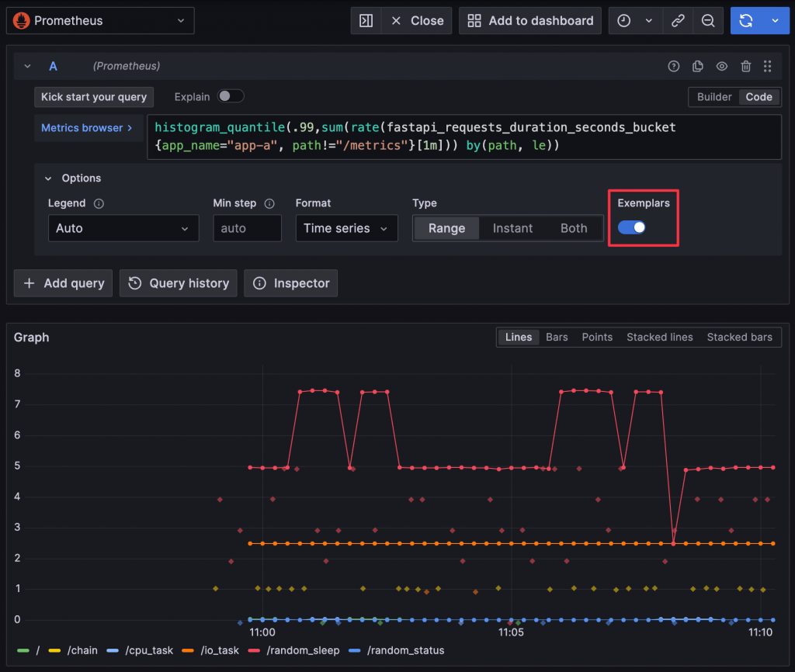Open the Inspector
795x672 pixels.
pyautogui.click(x=290, y=282)
